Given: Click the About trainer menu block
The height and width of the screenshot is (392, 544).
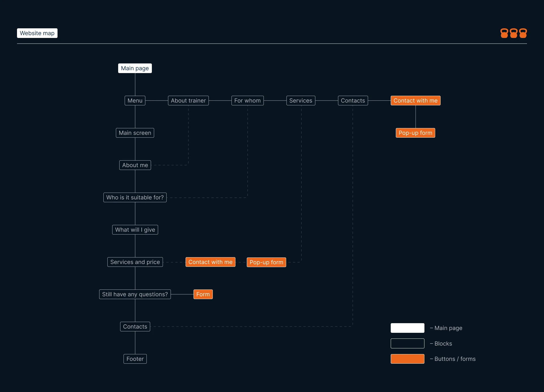Looking at the screenshot, I should (x=188, y=101).
